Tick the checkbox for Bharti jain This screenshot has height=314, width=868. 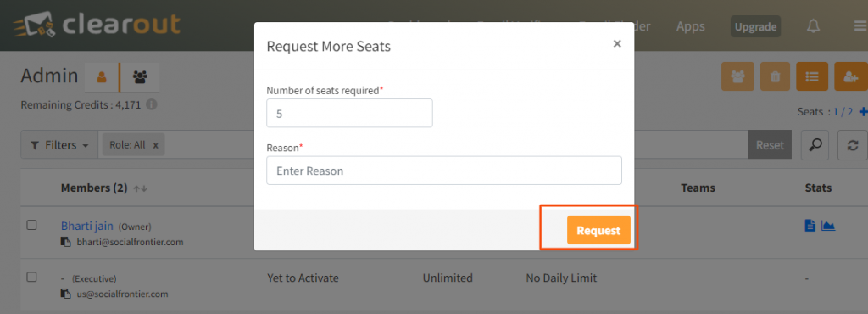click(x=32, y=225)
